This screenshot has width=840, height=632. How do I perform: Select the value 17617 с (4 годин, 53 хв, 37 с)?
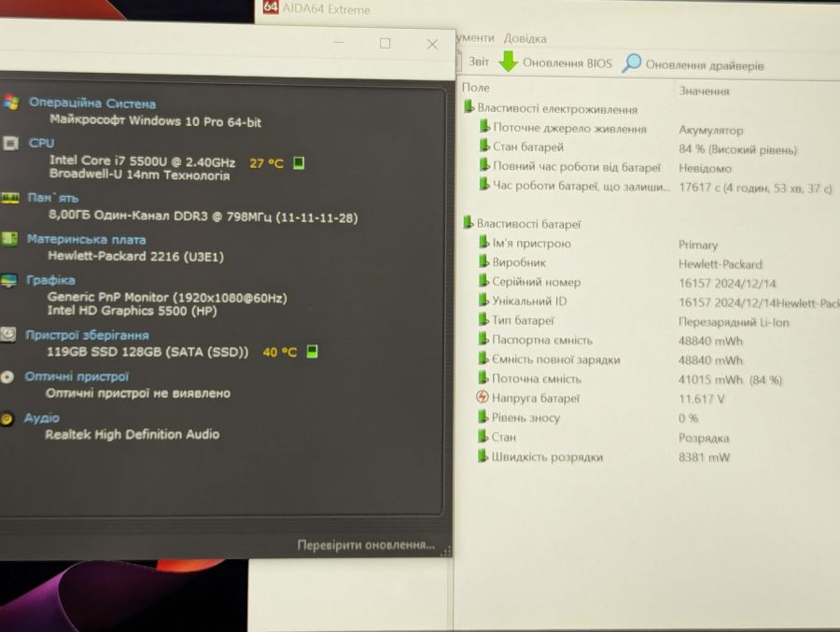point(755,189)
